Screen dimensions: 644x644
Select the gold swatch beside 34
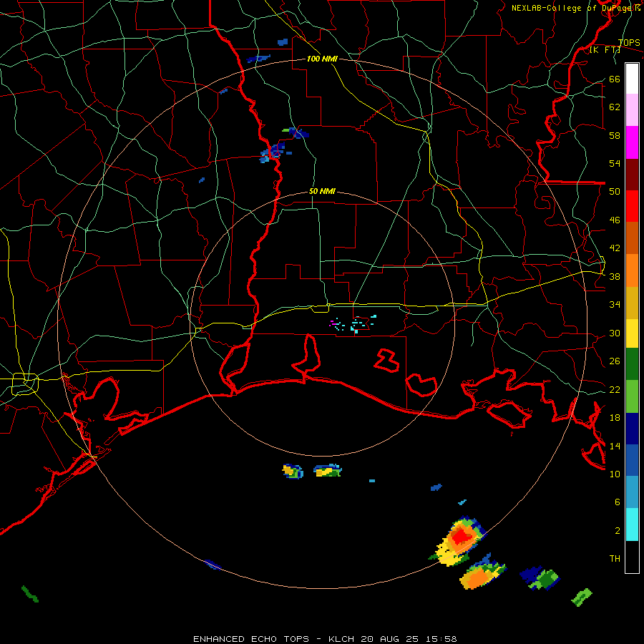[632, 303]
